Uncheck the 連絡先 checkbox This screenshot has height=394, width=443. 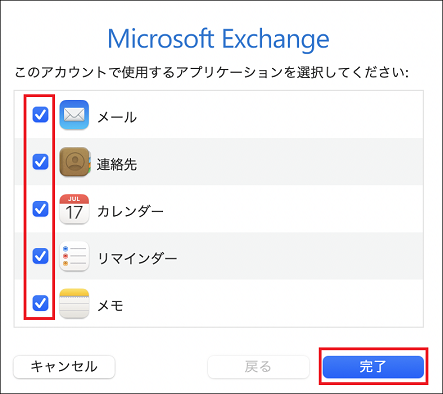pyautogui.click(x=40, y=162)
